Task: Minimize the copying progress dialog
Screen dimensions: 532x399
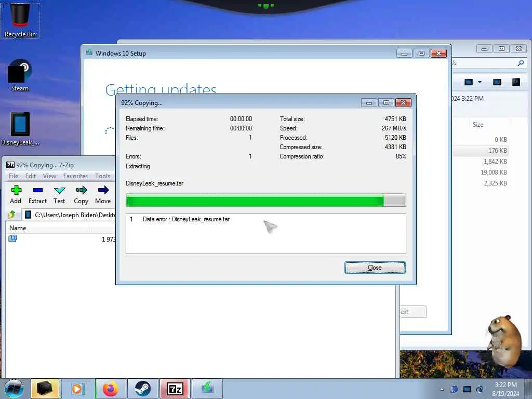Action: 369,102
